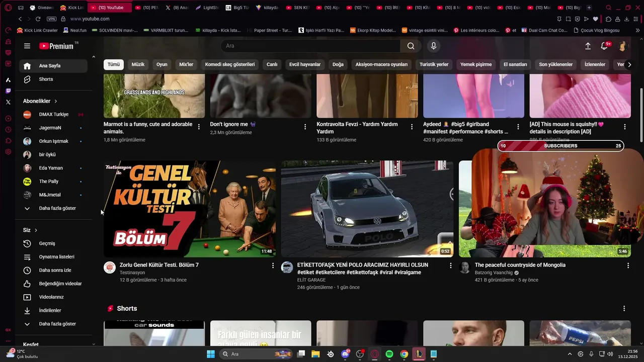This screenshot has width=644, height=362.
Task: Open browser downloads icon
Action: tap(627, 19)
